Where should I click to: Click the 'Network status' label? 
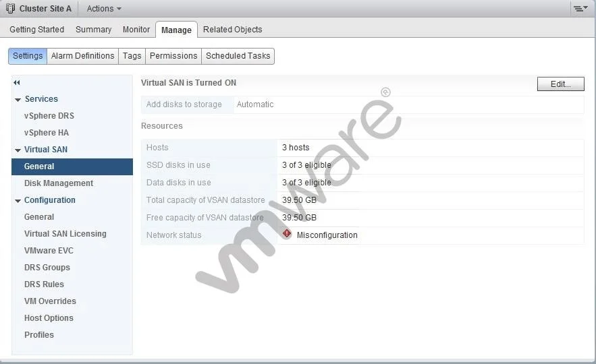173,235
